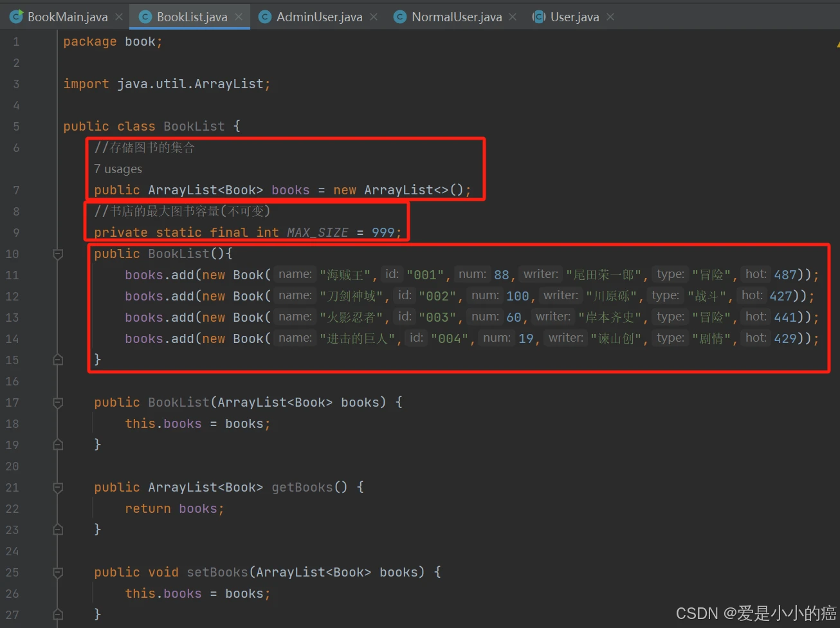Collapse the BookList() constructor at line 10

[58, 254]
